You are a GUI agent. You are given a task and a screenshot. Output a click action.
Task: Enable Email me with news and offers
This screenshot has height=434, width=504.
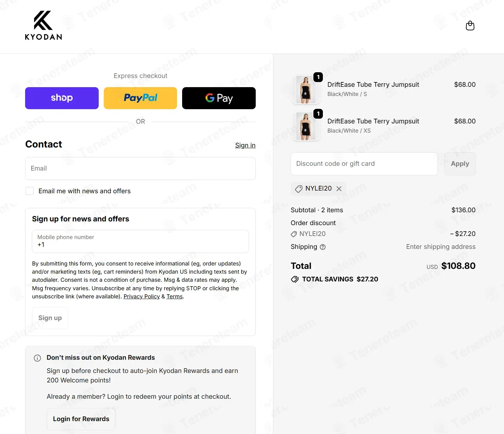click(x=30, y=191)
